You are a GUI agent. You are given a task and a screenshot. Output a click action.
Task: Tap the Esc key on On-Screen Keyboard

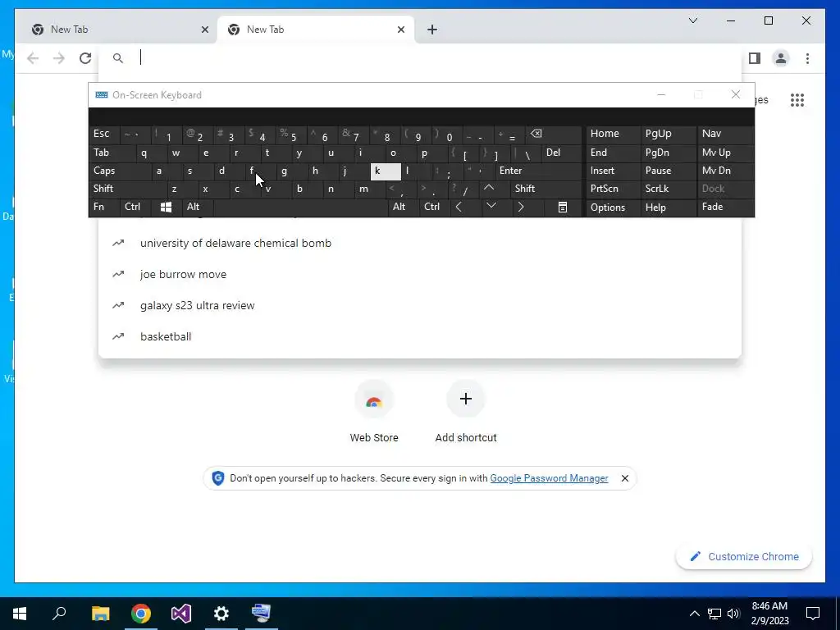[x=104, y=134]
